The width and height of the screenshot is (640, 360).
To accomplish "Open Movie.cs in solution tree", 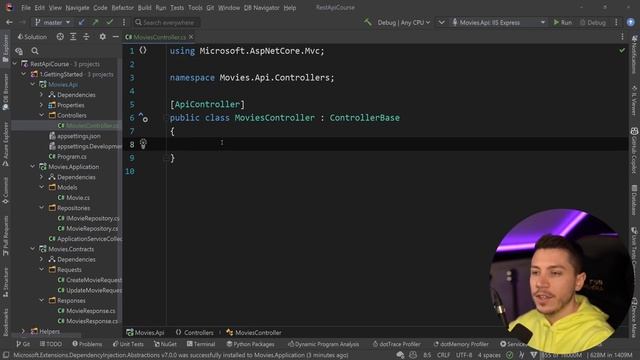I will (x=74, y=198).
